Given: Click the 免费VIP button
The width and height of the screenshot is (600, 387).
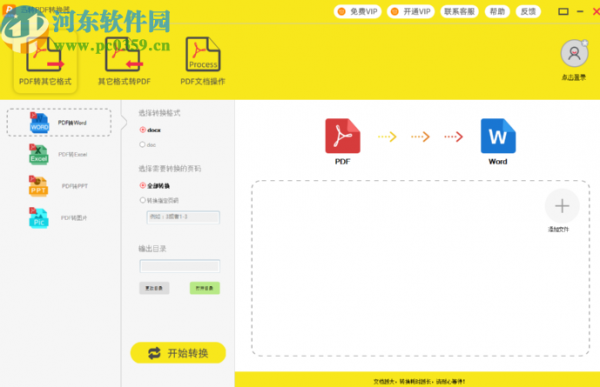Looking at the screenshot, I should pos(358,11).
